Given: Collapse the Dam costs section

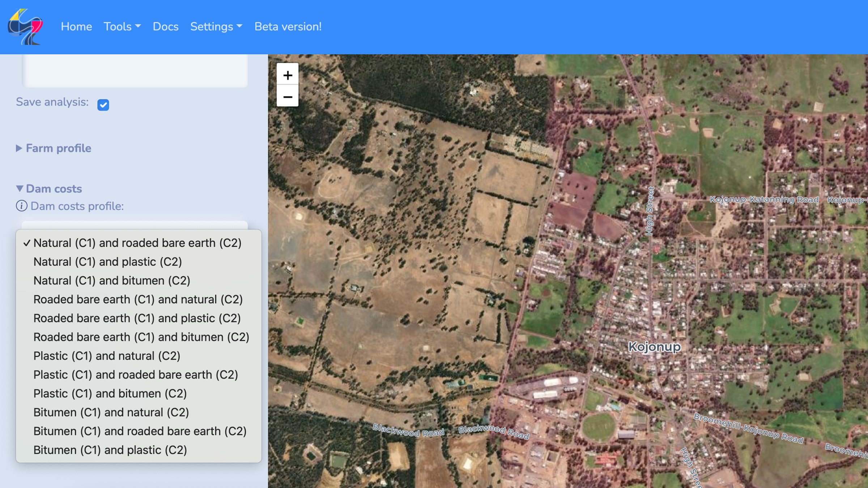Looking at the screenshot, I should (49, 189).
